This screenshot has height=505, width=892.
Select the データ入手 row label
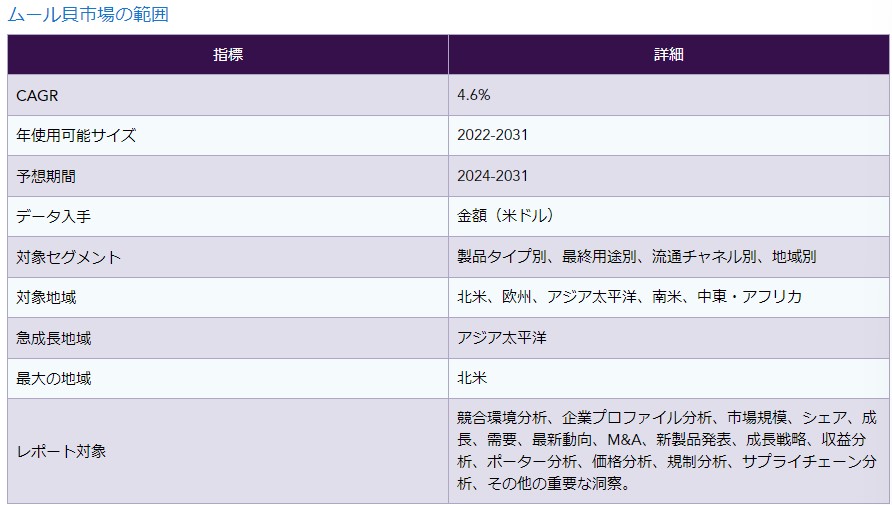coord(53,216)
